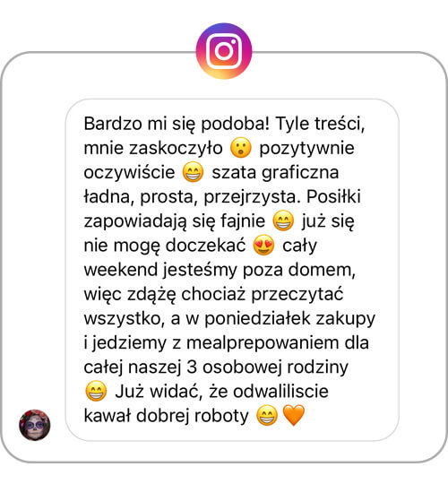This screenshot has height=484, width=448.
Task: Click the orange heart emoji
Action: [294, 416]
